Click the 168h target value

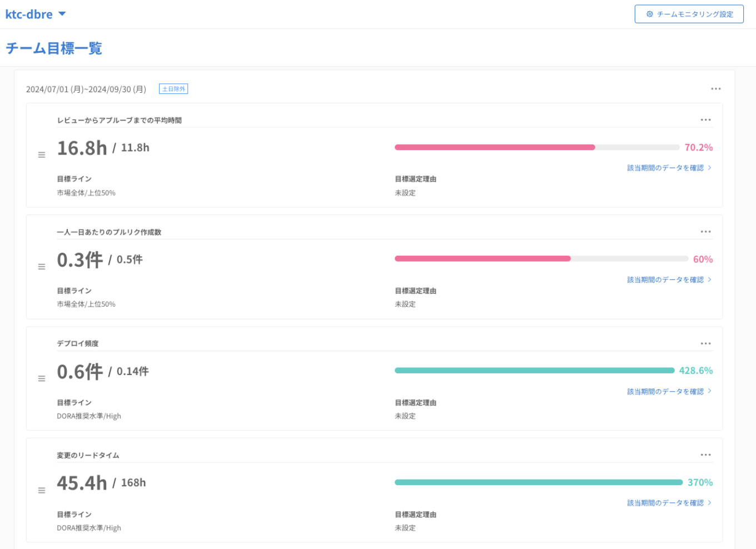(133, 483)
